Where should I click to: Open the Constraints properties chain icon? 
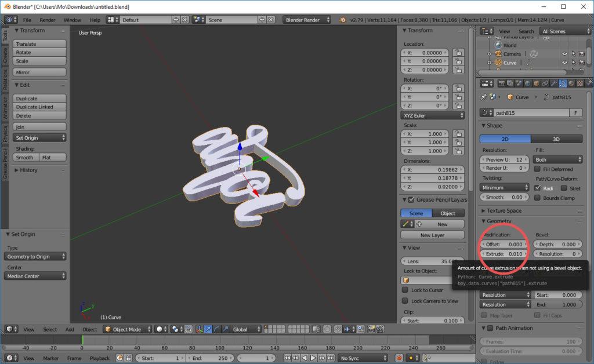[545, 83]
